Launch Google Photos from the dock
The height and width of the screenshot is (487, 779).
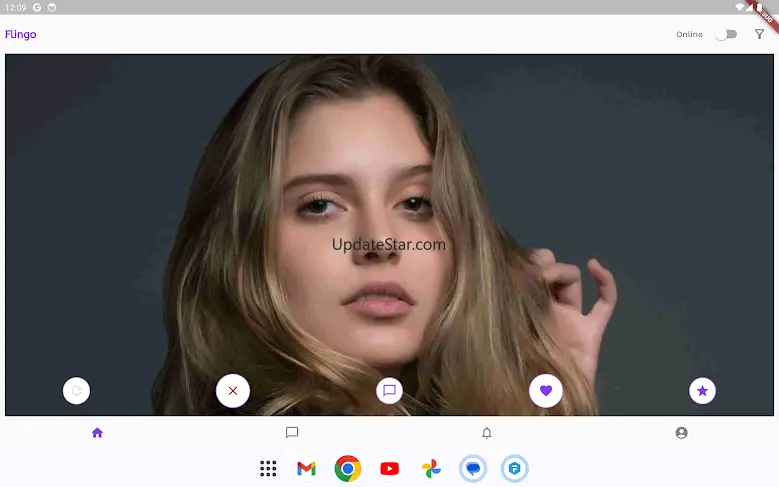pyautogui.click(x=431, y=469)
